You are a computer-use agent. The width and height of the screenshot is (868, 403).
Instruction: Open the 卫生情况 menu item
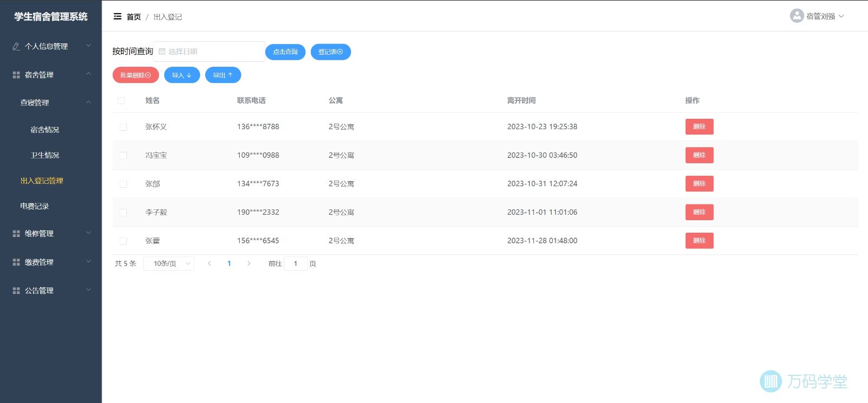coord(45,155)
